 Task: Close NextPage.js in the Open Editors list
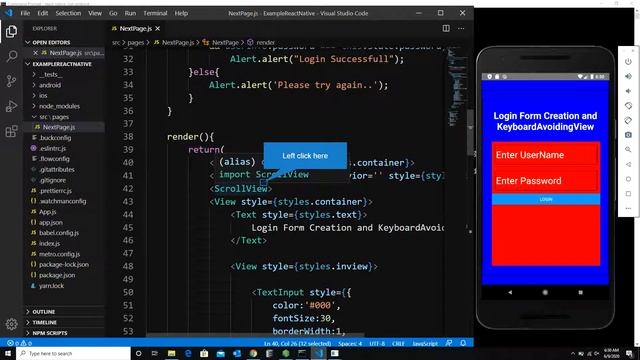(36, 53)
